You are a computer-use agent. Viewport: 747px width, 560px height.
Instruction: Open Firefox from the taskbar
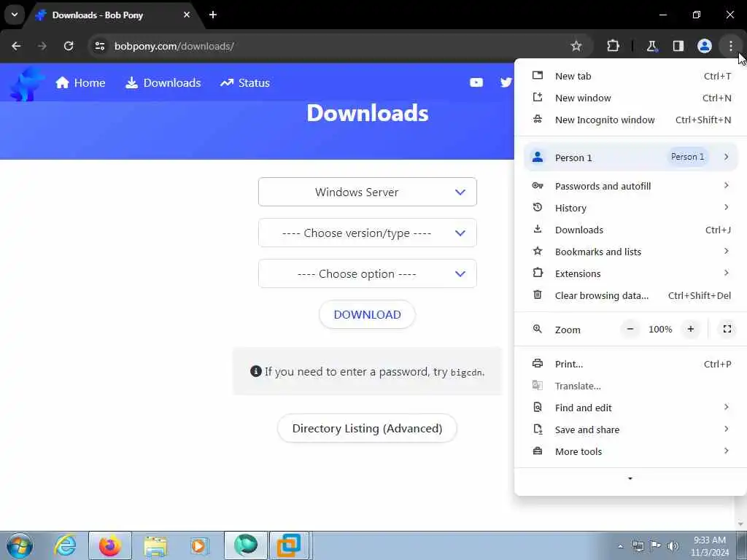110,545
